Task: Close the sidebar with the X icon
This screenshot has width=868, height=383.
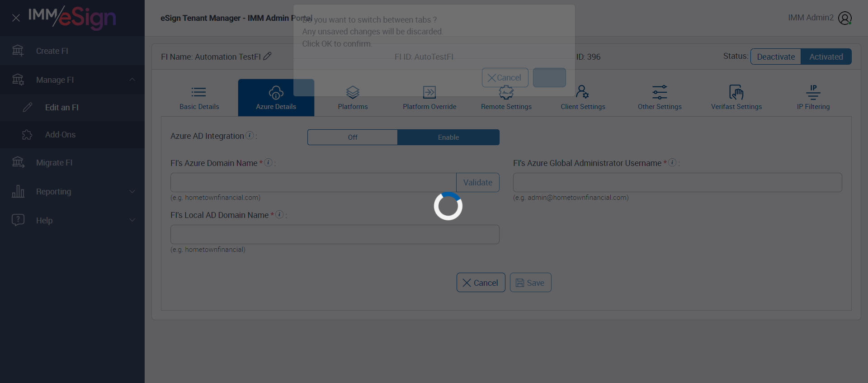Action: (16, 18)
